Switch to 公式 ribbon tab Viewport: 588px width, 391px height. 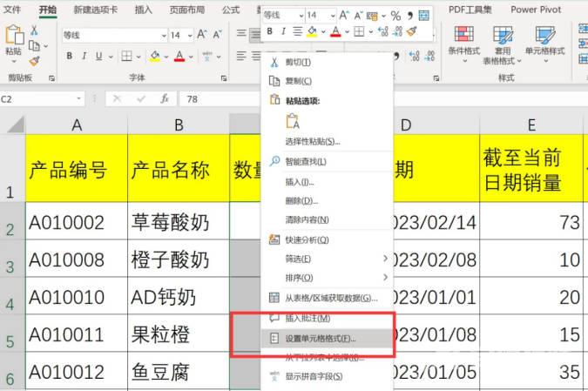[x=231, y=10]
